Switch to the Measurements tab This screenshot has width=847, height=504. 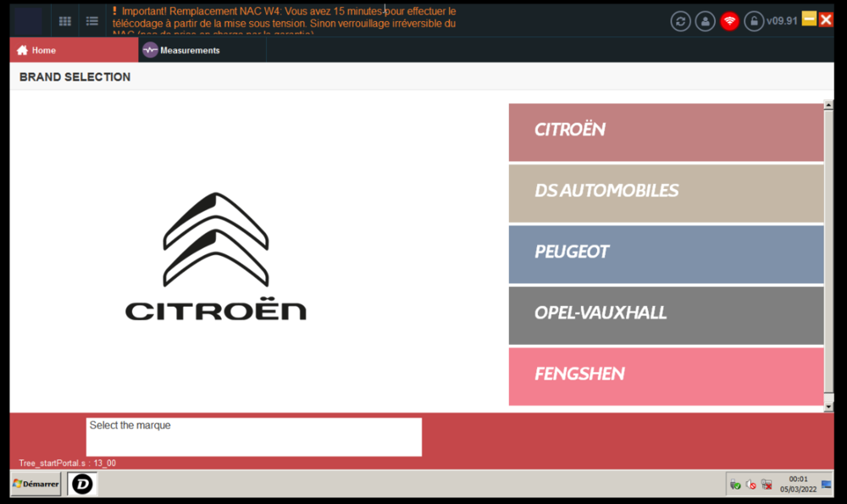pos(188,50)
